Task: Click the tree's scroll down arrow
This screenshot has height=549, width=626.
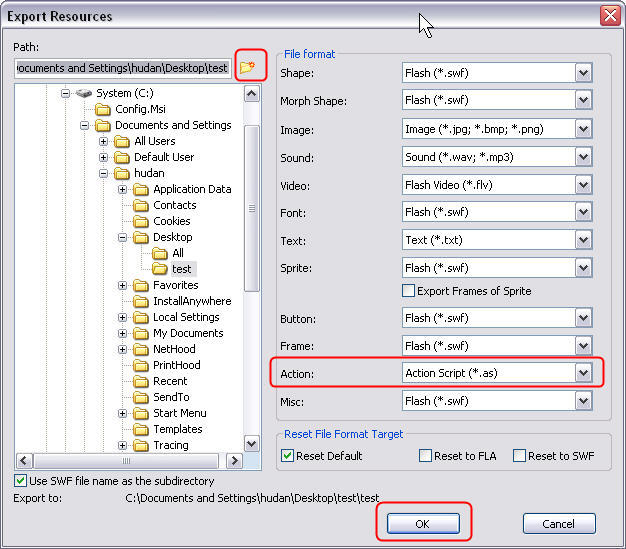Action: tap(252, 444)
